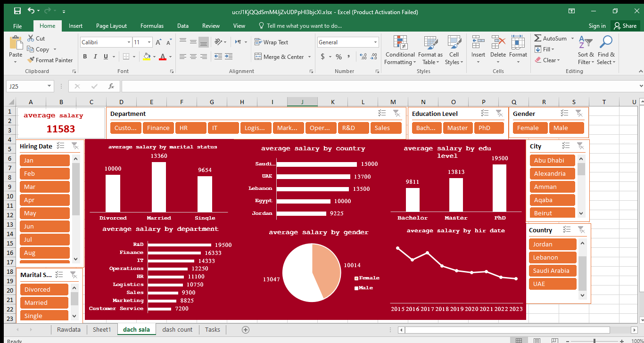Click Merge & Center icon
The image size is (644, 343).
pyautogui.click(x=258, y=57)
